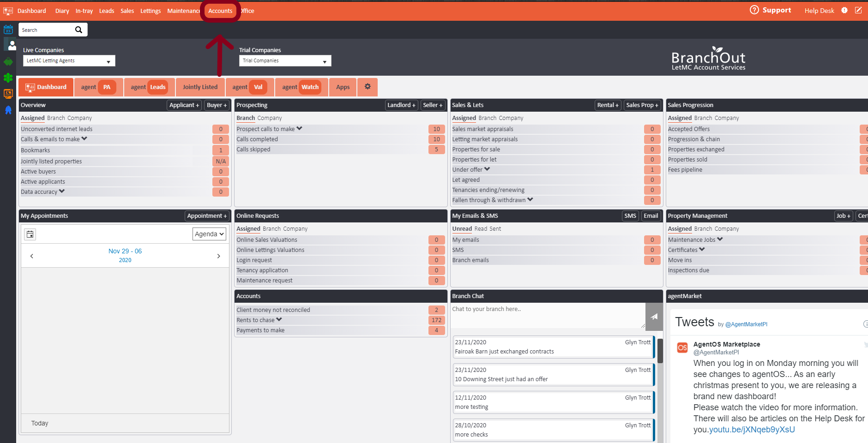Open the Live Companies dropdown
The height and width of the screenshot is (443, 868).
point(69,61)
